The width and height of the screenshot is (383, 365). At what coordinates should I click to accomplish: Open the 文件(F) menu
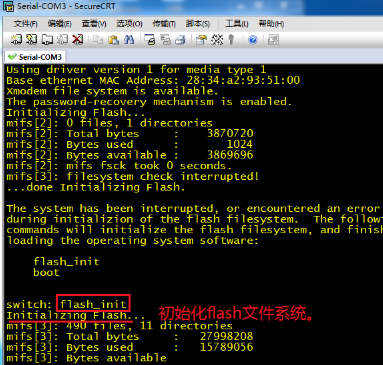[x=25, y=24]
